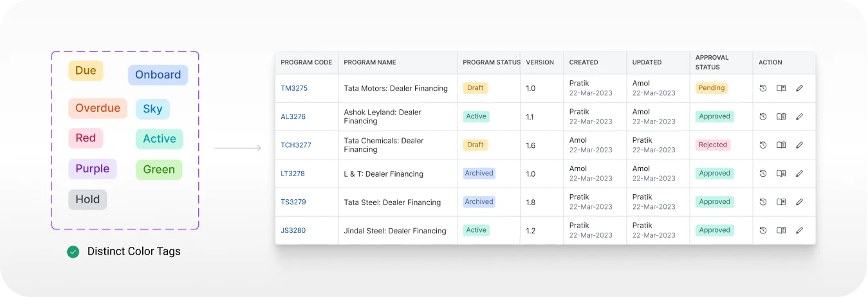Click Approved tag in AL3276 row
The image size is (868, 297).
point(715,116)
